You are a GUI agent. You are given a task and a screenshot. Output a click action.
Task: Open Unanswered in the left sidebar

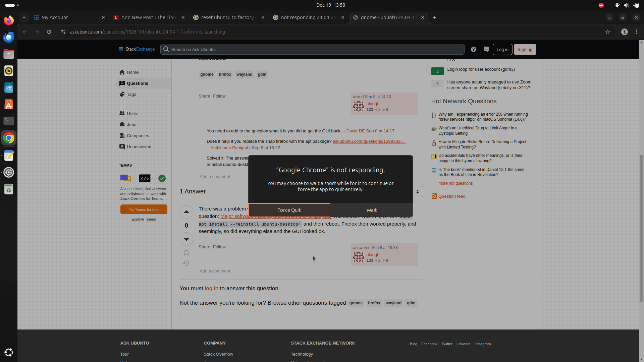(x=144, y=146)
